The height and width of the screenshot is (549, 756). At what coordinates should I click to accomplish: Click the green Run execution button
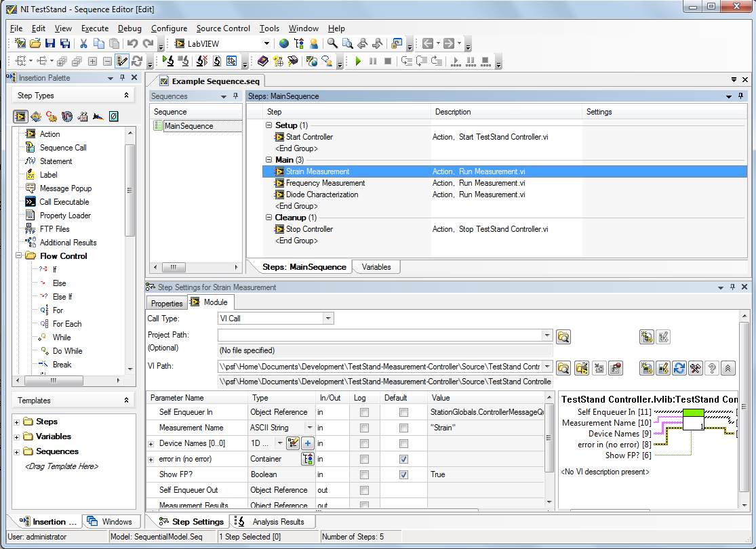[358, 61]
